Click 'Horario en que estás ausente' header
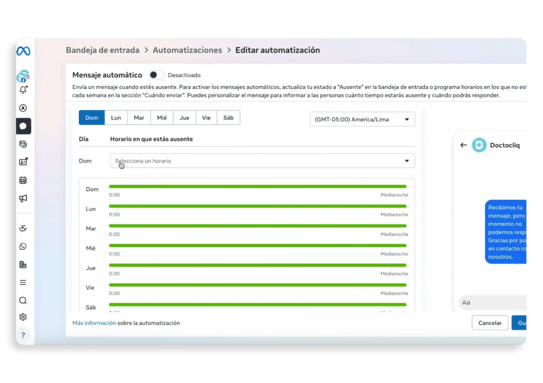 click(151, 139)
